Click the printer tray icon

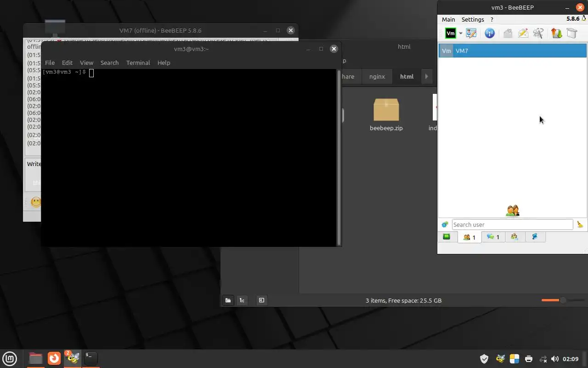coord(529,359)
